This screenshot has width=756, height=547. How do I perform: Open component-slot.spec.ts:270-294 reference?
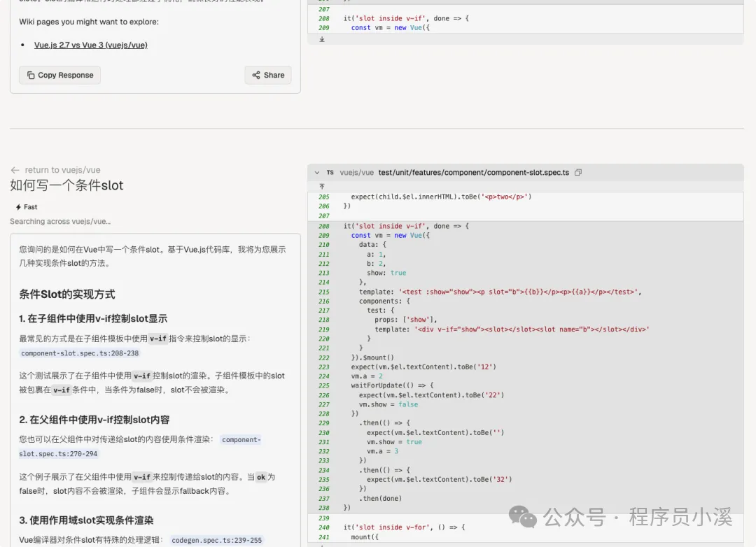point(140,447)
